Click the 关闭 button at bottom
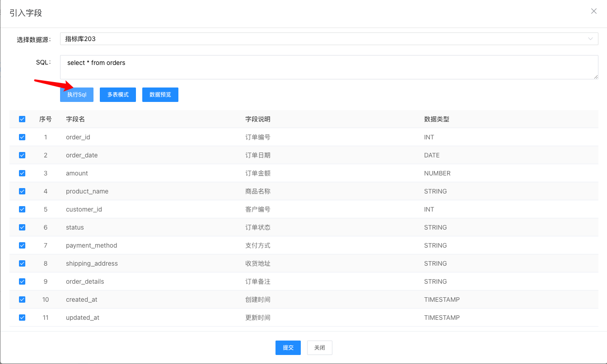The image size is (607, 364). (320, 348)
